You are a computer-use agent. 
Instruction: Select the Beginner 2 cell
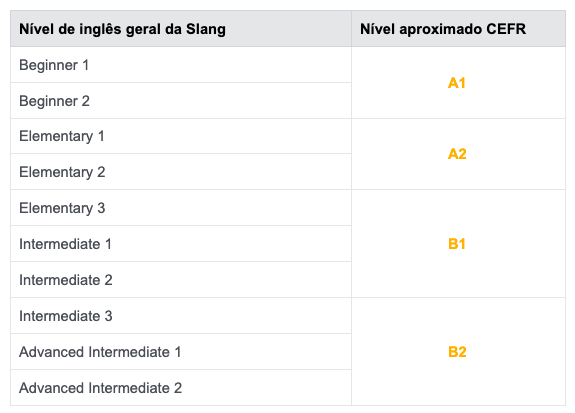(181, 101)
